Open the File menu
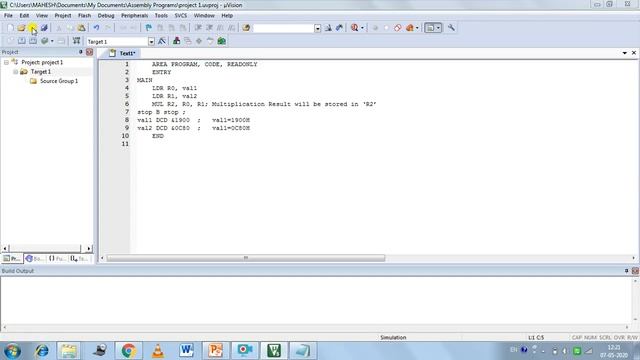 click(8, 16)
